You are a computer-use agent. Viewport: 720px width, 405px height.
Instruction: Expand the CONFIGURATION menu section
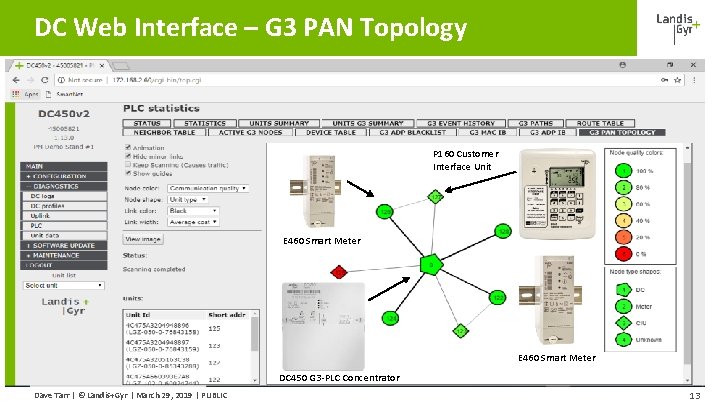64,176
